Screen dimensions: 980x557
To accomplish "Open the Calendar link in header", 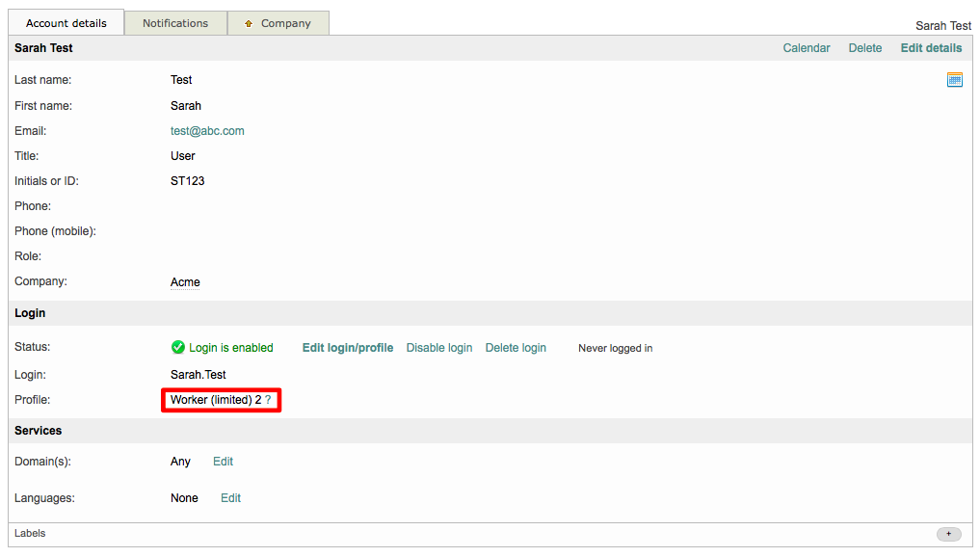I will [806, 48].
